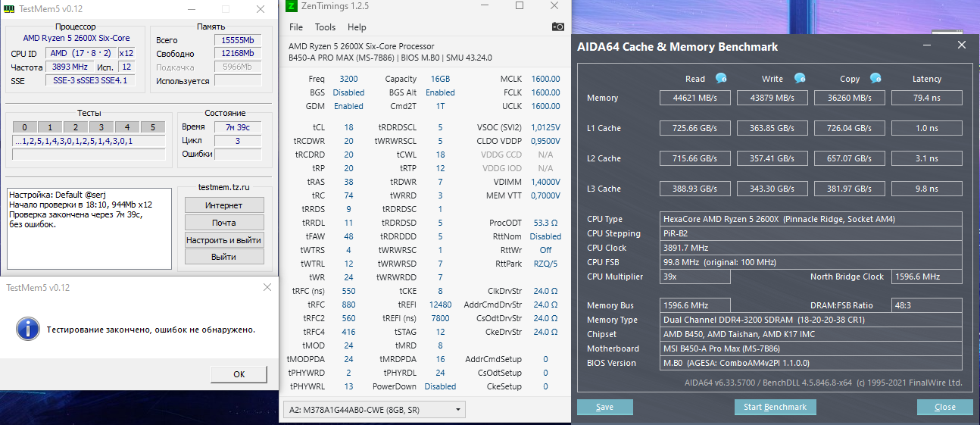
Task: Click the tREFI value 12480
Action: (x=441, y=305)
